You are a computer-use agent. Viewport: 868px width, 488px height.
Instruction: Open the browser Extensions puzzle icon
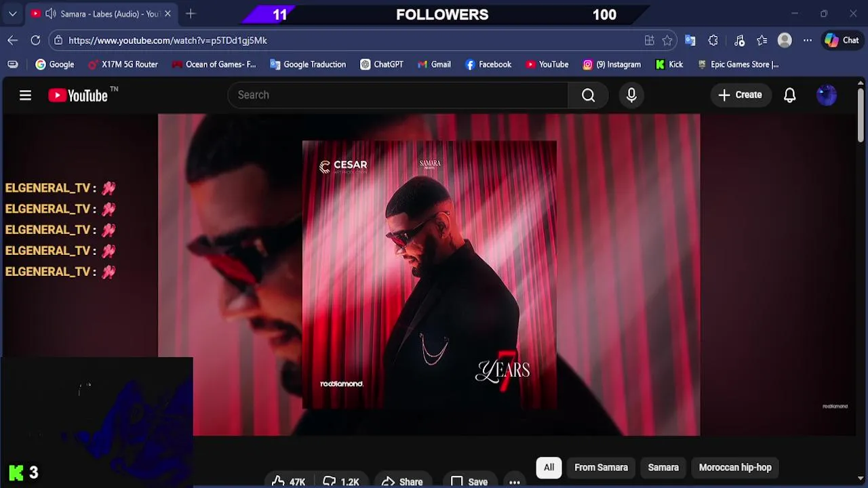(x=713, y=41)
